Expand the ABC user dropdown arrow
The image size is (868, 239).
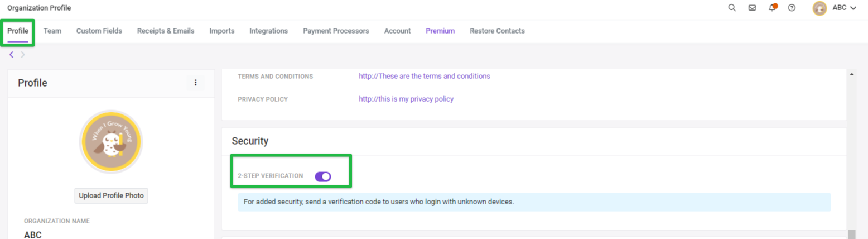(853, 8)
